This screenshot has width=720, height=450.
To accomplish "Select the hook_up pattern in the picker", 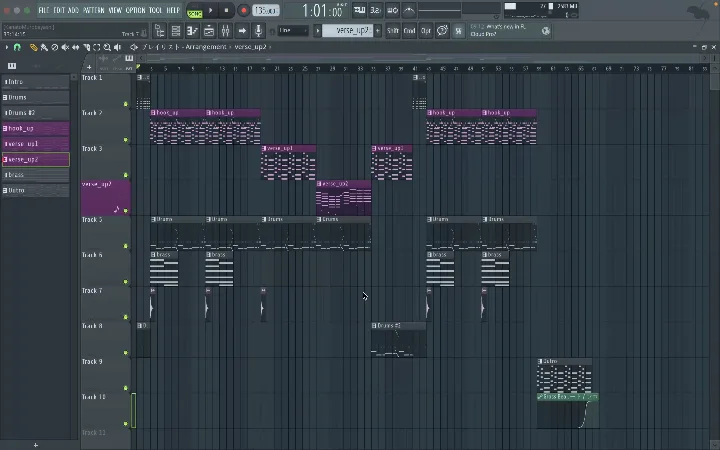I will [x=35, y=129].
